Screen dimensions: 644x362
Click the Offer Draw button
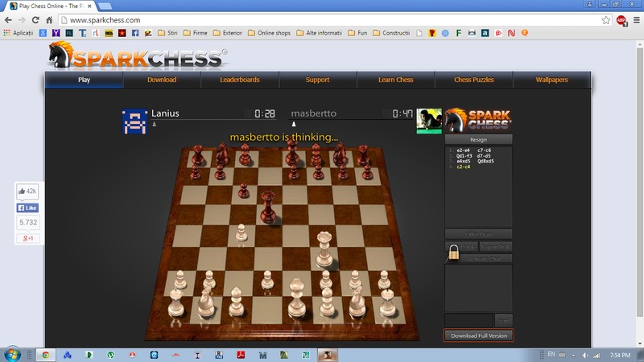pos(478,234)
